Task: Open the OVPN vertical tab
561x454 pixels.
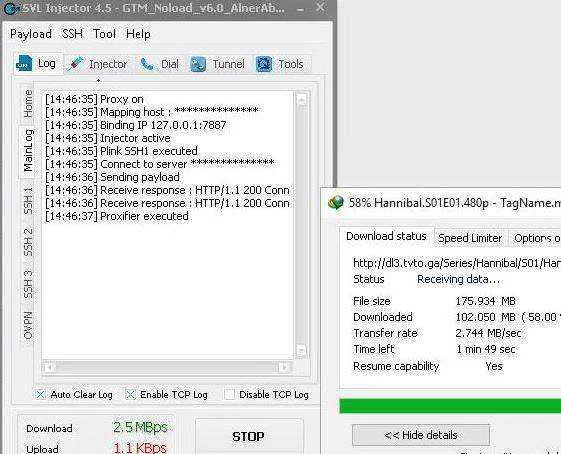Action: (28, 325)
